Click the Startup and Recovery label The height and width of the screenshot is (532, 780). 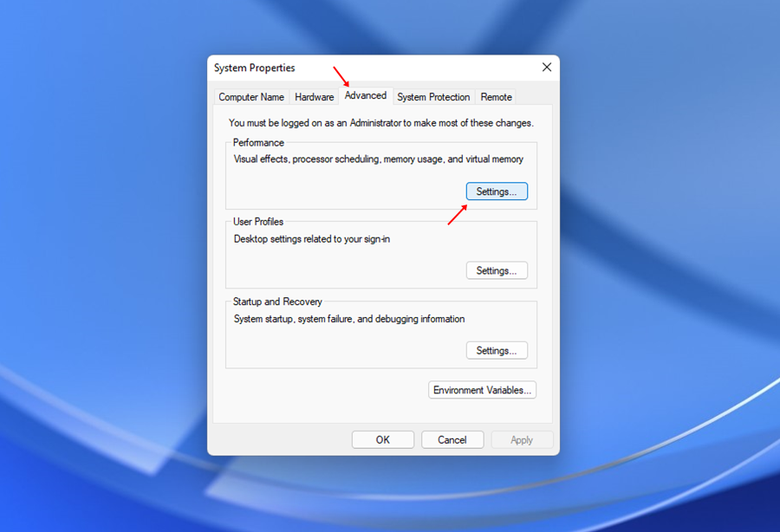[277, 302]
